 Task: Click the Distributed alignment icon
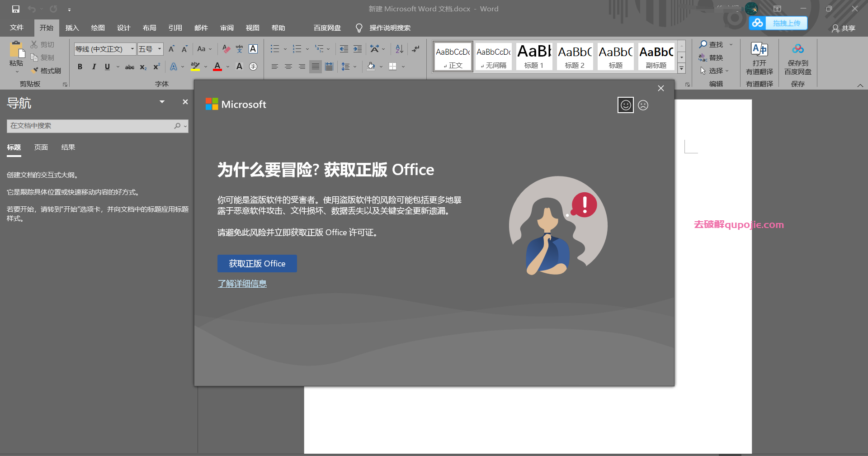click(329, 66)
